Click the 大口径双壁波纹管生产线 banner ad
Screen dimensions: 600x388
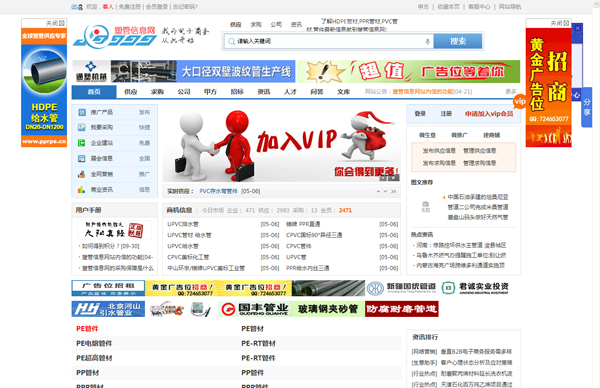(x=184, y=71)
